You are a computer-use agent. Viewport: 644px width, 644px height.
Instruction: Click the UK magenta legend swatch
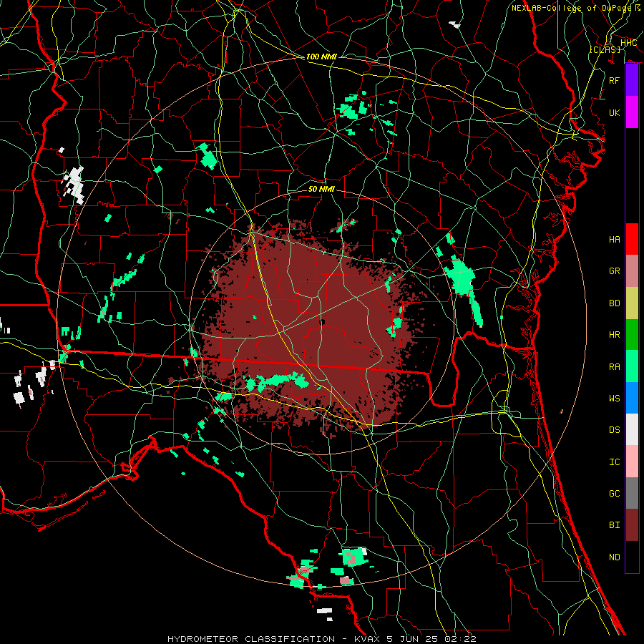632,112
